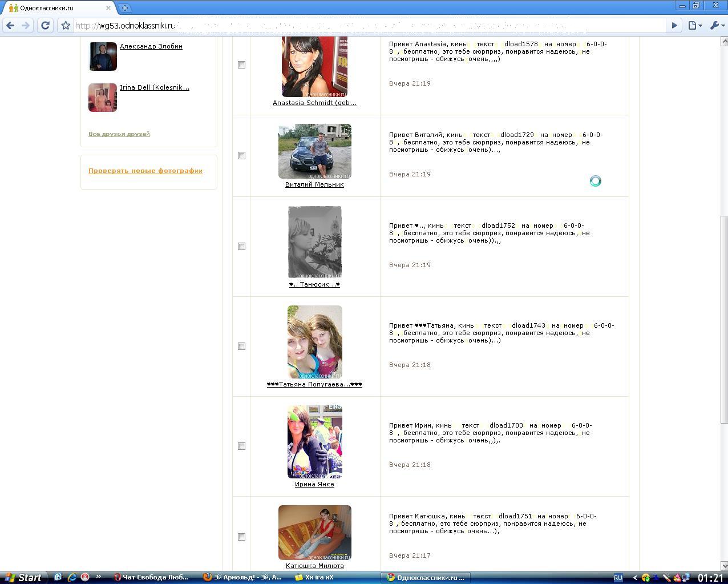Expand hidden quick launch icons chevron
The width and height of the screenshot is (728, 584).
tap(98, 577)
